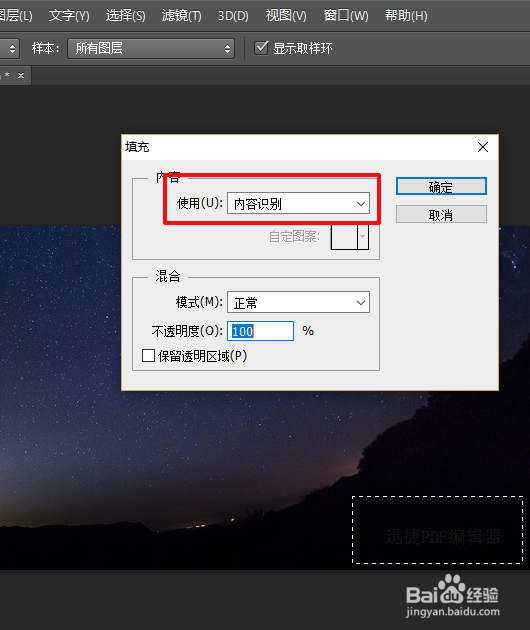
Task: Click the 确定 button
Action: point(441,187)
